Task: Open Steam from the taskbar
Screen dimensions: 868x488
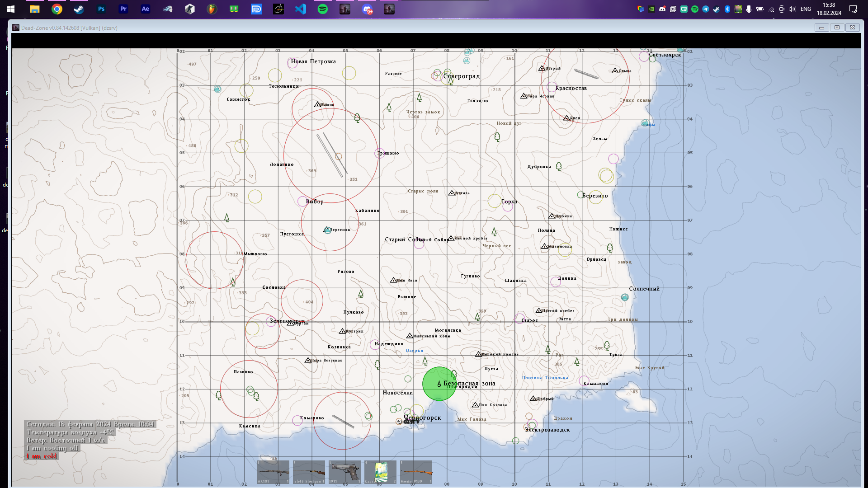Action: [79, 9]
